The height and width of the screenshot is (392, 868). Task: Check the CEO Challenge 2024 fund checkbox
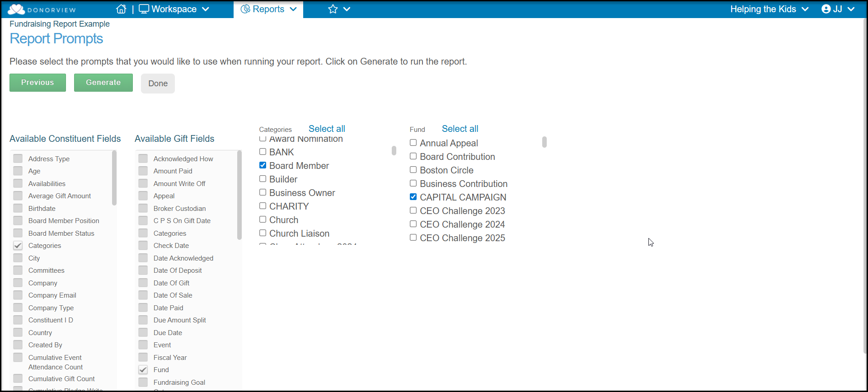tap(413, 224)
